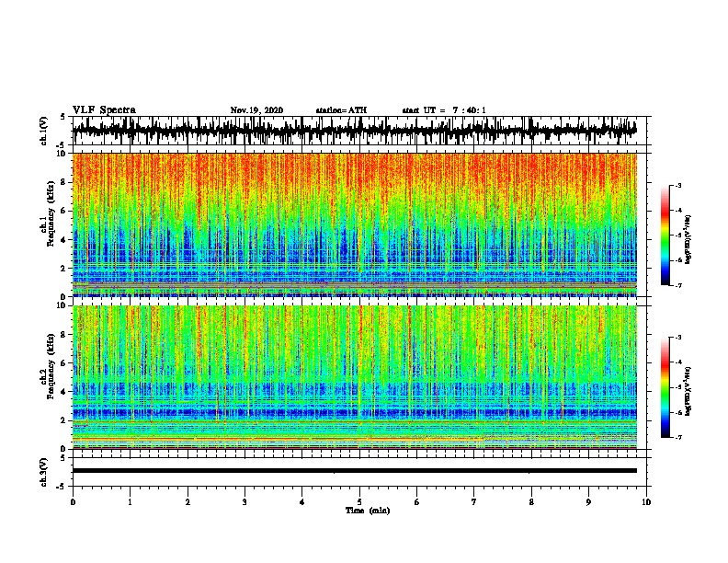
Task: Select the "start UT = 7 :40: 1" text
Action: (444, 110)
